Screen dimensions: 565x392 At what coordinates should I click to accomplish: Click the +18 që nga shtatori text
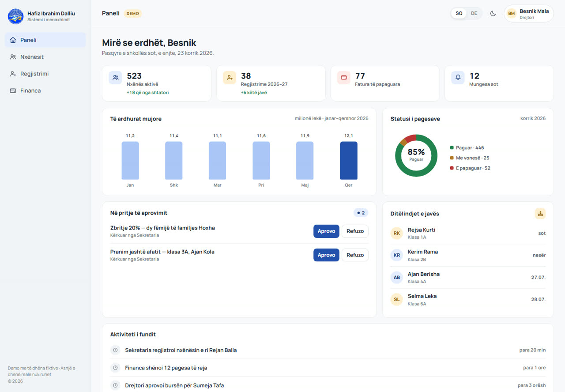148,93
